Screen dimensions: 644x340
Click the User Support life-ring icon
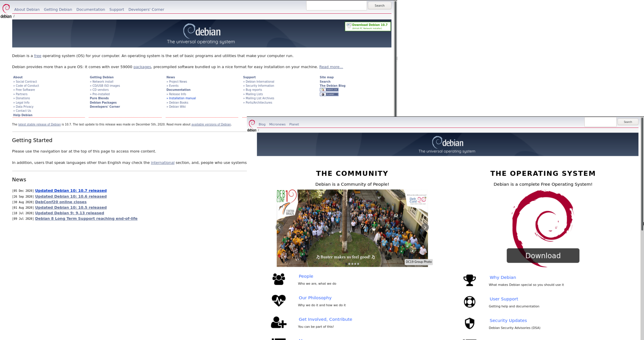click(469, 301)
